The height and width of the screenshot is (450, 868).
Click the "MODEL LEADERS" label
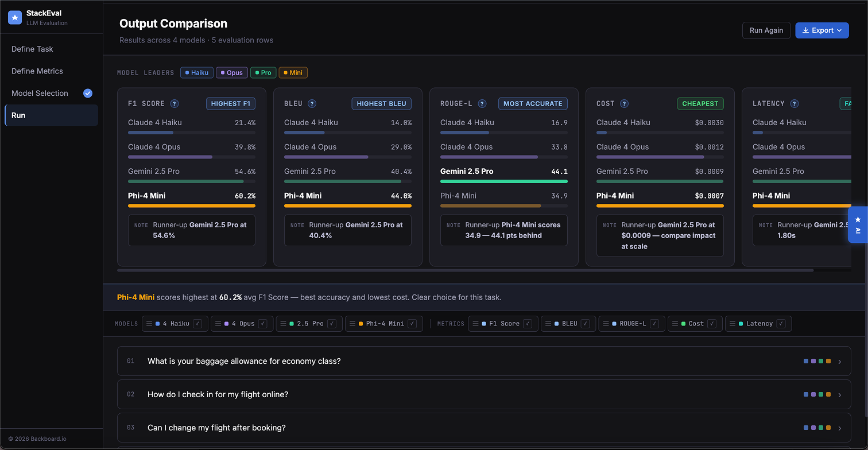tap(146, 73)
